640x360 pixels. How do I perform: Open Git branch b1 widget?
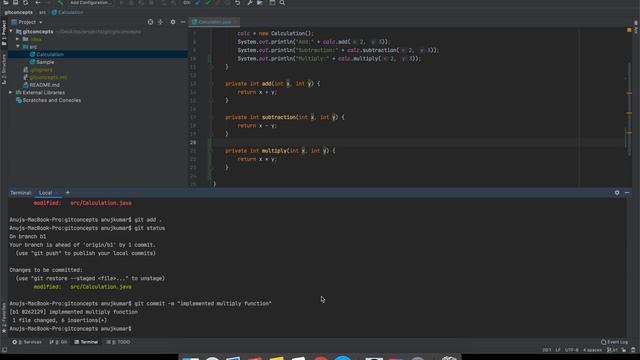point(612,350)
